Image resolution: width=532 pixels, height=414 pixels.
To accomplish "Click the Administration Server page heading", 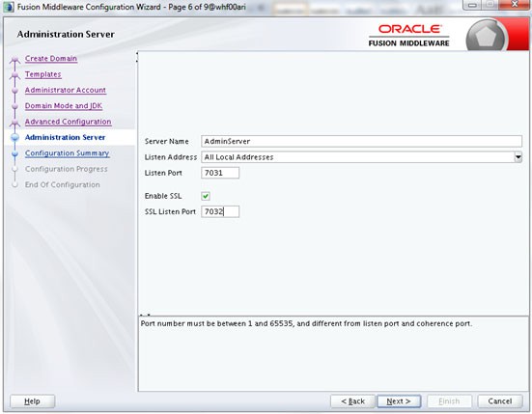I will click(66, 34).
